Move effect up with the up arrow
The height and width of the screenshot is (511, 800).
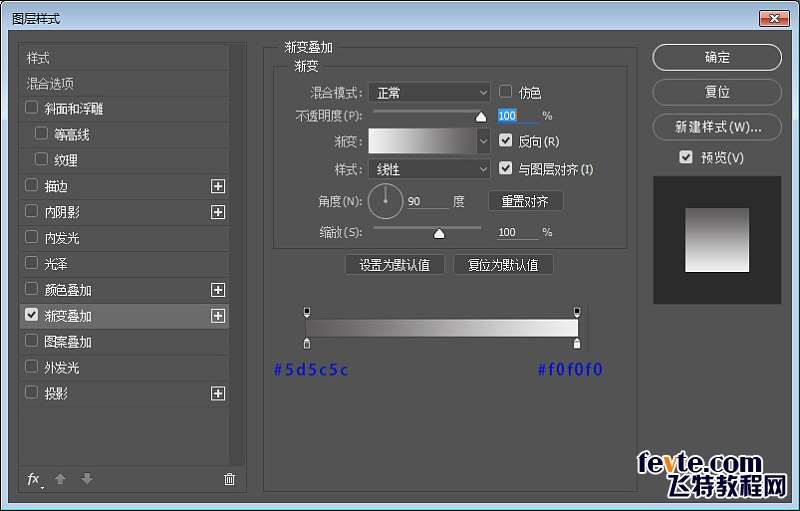pyautogui.click(x=60, y=479)
